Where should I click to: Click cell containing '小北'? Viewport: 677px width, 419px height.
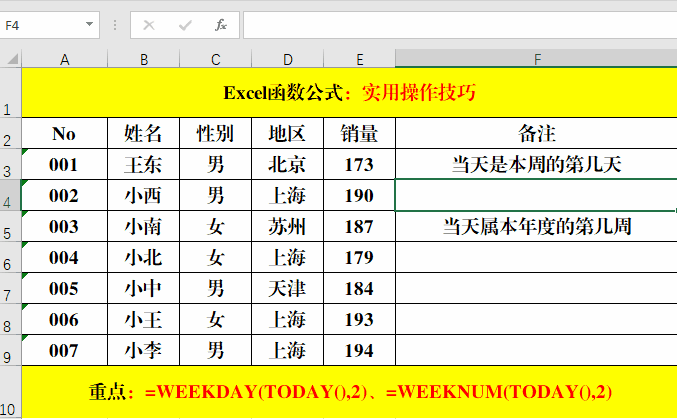[143, 257]
